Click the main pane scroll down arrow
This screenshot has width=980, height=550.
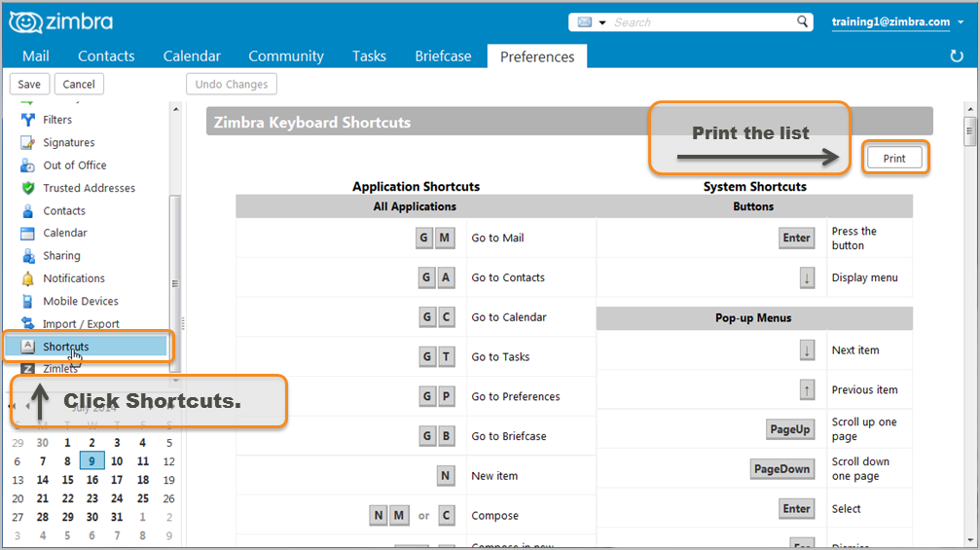point(969,540)
